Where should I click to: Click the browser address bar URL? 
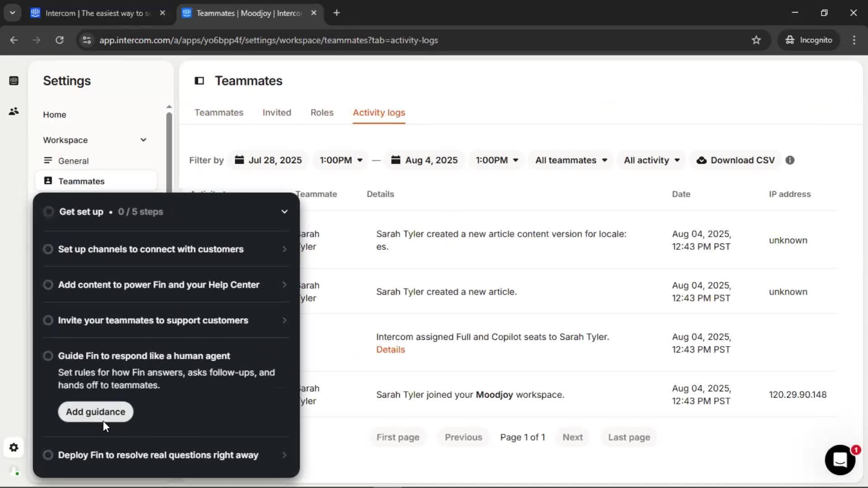[x=269, y=40]
